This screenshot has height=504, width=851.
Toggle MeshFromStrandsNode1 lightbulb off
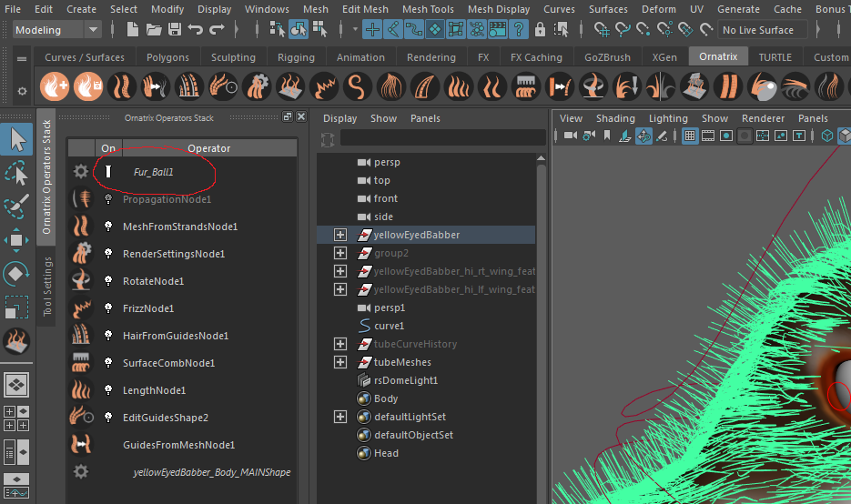108,227
